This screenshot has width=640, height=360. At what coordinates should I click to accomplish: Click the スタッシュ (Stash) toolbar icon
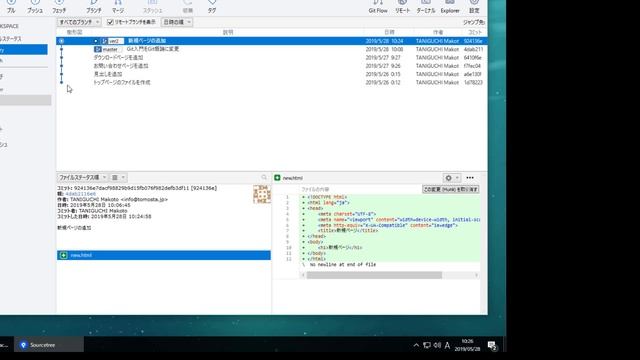point(152,7)
